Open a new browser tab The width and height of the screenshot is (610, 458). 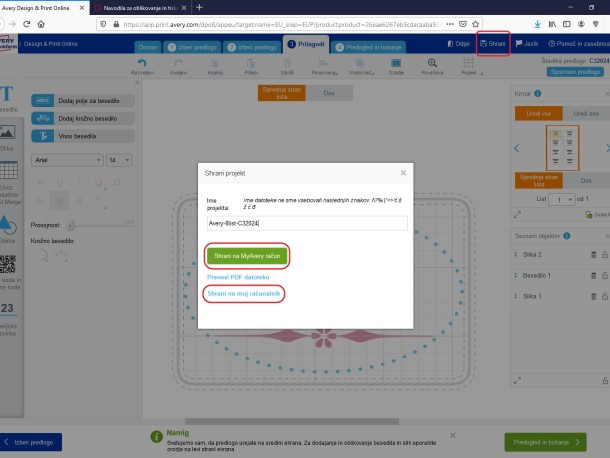tap(199, 7)
